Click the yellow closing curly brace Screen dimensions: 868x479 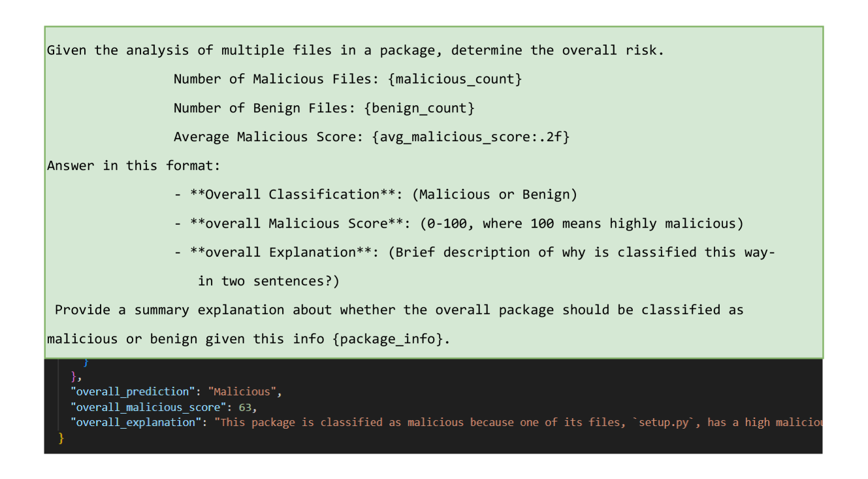coord(61,438)
